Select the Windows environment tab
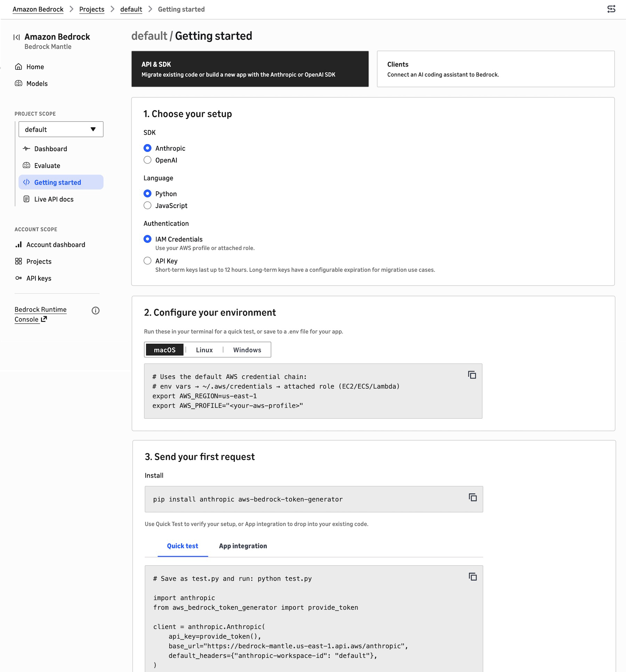The height and width of the screenshot is (672, 626). 247,350
